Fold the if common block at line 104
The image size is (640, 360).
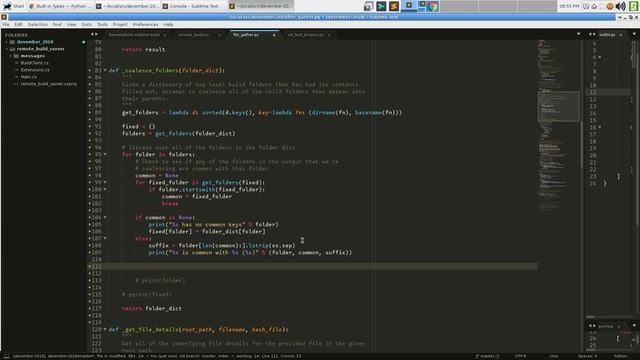point(105,218)
